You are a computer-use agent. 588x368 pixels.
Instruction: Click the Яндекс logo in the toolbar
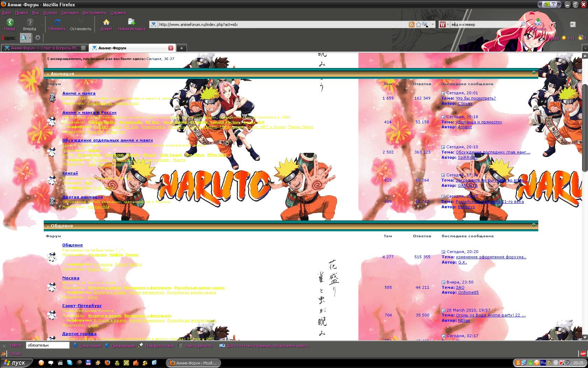click(8, 38)
